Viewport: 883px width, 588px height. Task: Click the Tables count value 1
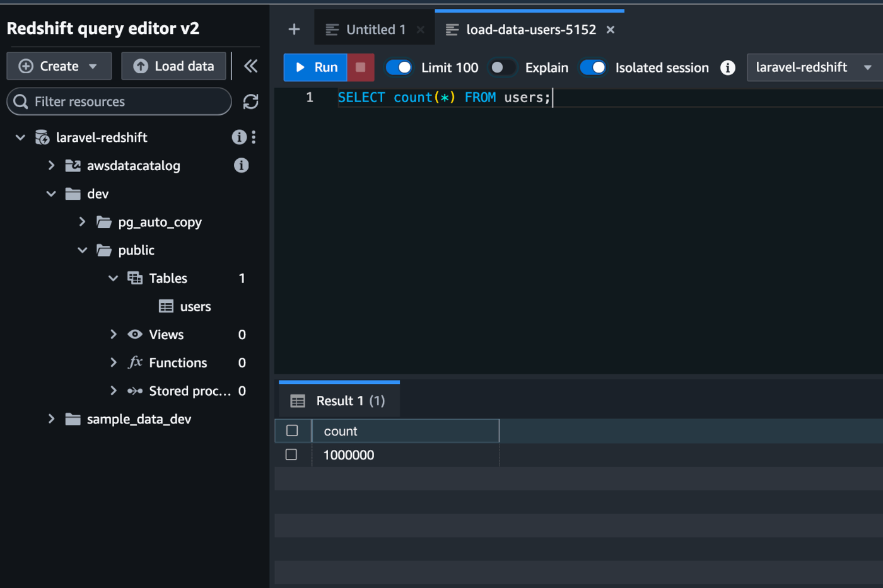pos(242,278)
